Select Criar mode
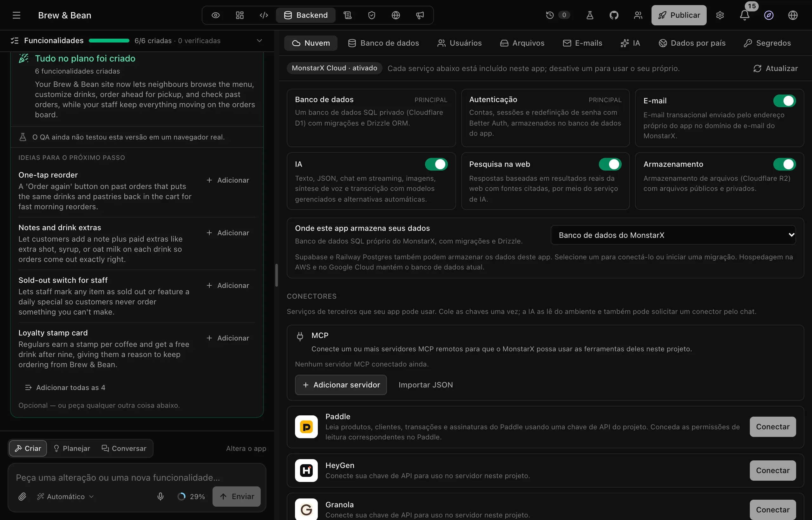 click(x=28, y=448)
